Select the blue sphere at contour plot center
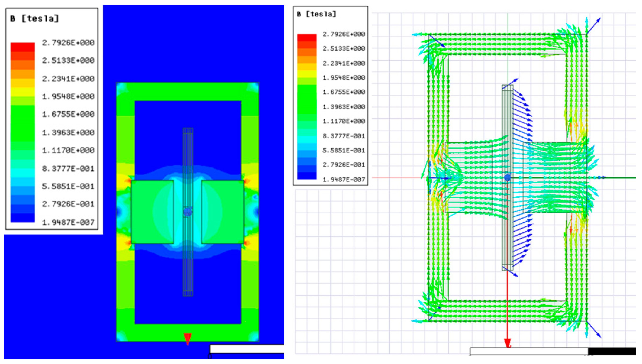Screen dimensions: 642x364 click(187, 212)
